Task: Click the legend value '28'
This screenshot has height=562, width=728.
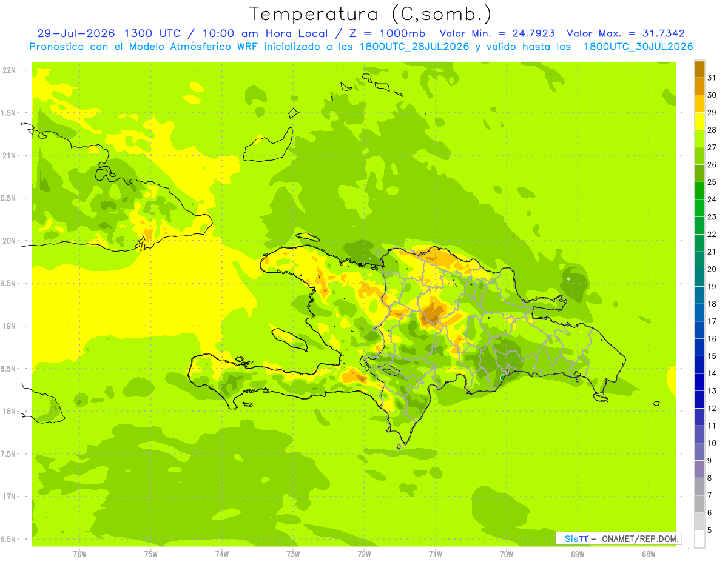Action: pos(712,130)
